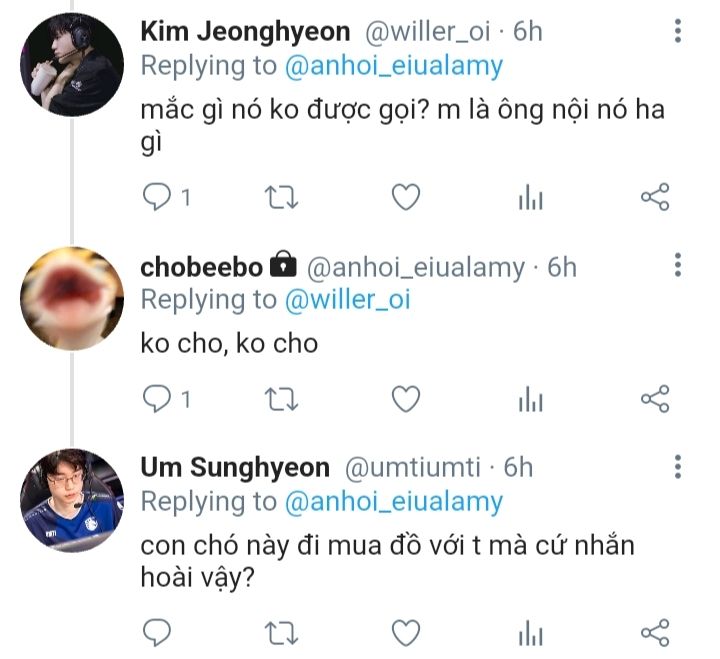The height and width of the screenshot is (659, 720).
Task: Open more options on chobeebo's tweet
Action: coord(679,266)
